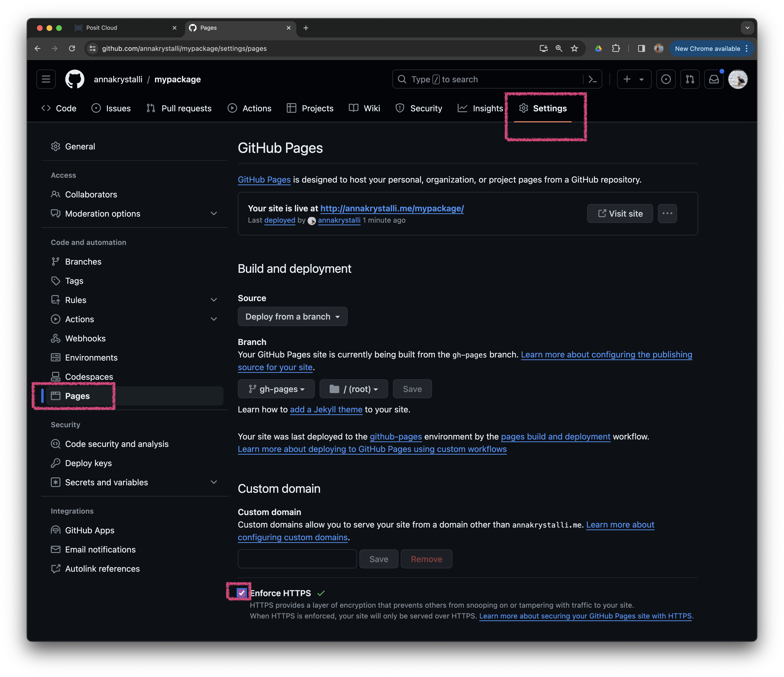This screenshot has height=677, width=784.
Task: Open Deploy keys in sidebar
Action: click(81, 463)
